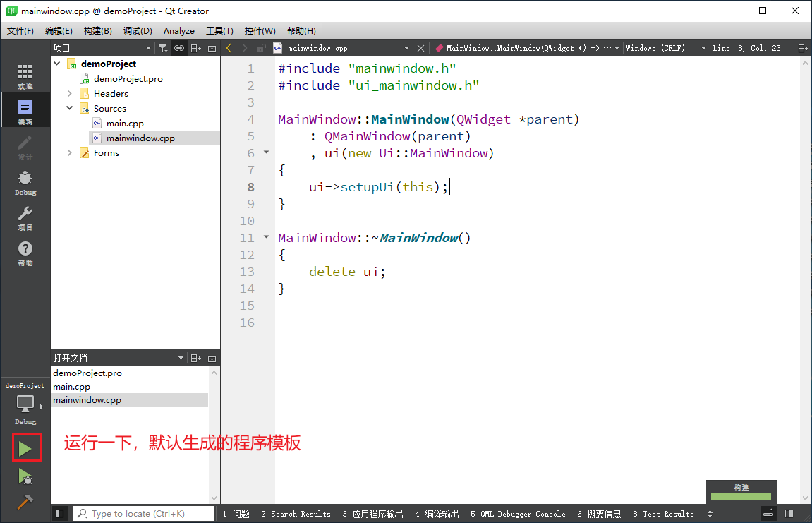
Task: Collapse the demoProject tree node
Action: pos(57,64)
